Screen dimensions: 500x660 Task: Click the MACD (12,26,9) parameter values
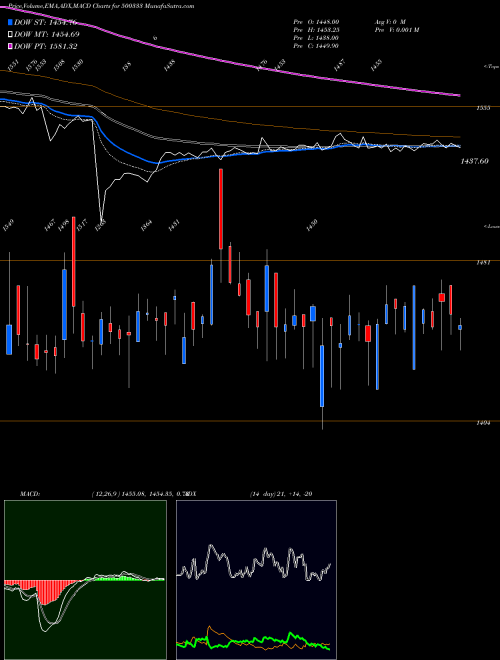point(138,493)
